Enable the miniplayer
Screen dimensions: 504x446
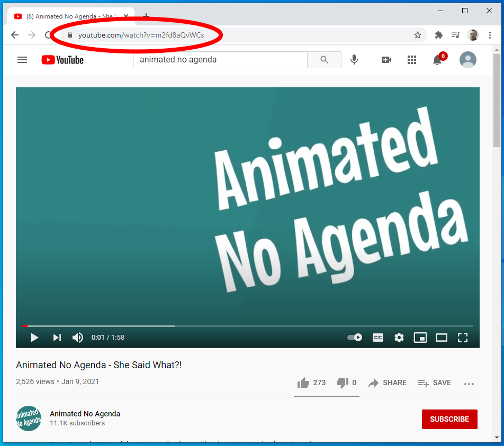click(x=420, y=338)
